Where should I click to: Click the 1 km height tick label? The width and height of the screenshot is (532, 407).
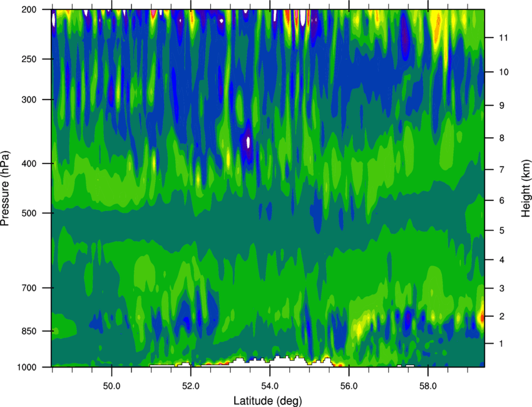pos(502,344)
